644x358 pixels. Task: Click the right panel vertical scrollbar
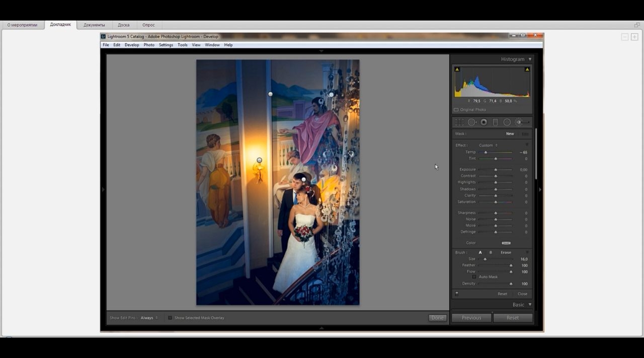[x=536, y=154]
